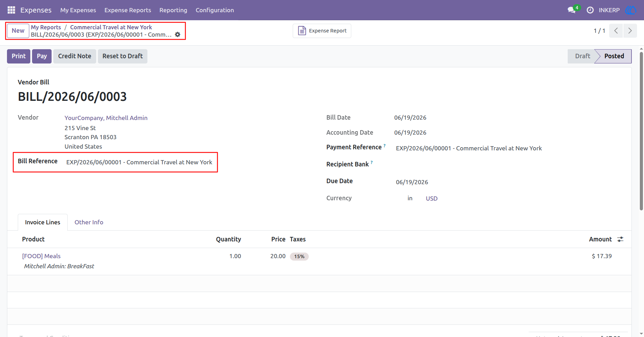
Task: Open Reporting menu
Action: coord(173,10)
